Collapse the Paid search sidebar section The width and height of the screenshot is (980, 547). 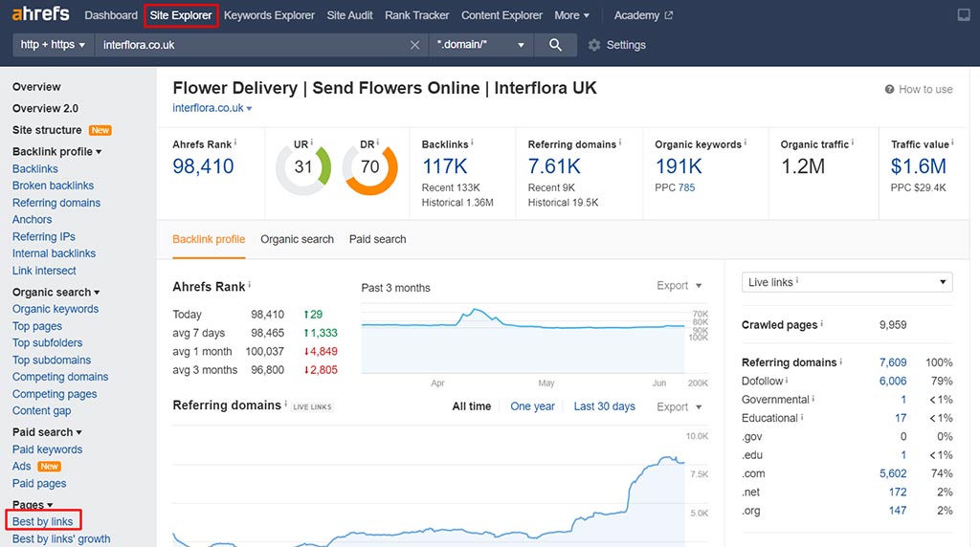click(47, 432)
